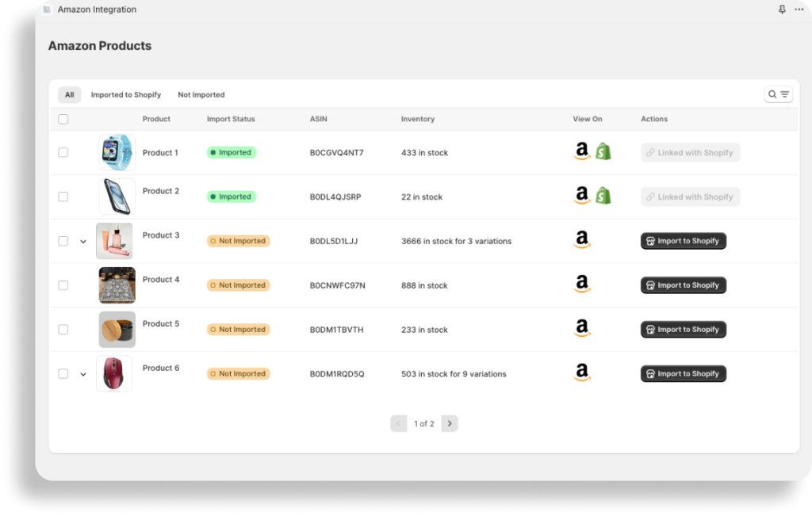Image resolution: width=812 pixels, height=516 pixels.
Task: Open the cosmetics thumbnail of Product 3
Action: click(114, 241)
